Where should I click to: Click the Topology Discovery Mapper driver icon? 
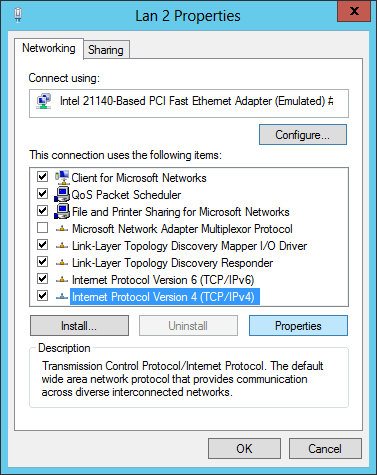coord(62,246)
